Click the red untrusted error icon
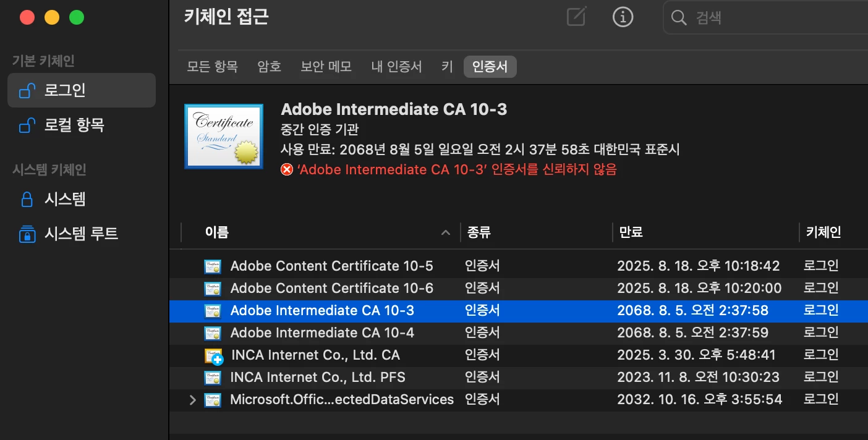 287,169
